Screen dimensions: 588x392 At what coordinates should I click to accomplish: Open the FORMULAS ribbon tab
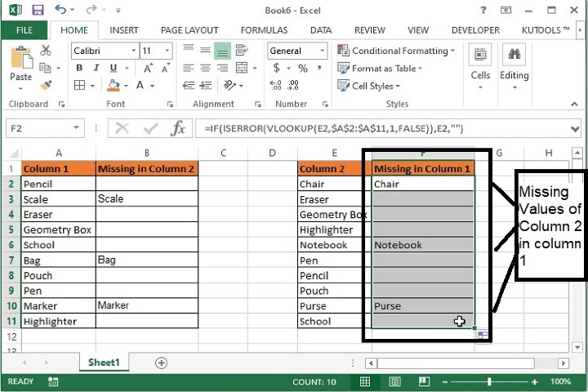[x=264, y=30]
